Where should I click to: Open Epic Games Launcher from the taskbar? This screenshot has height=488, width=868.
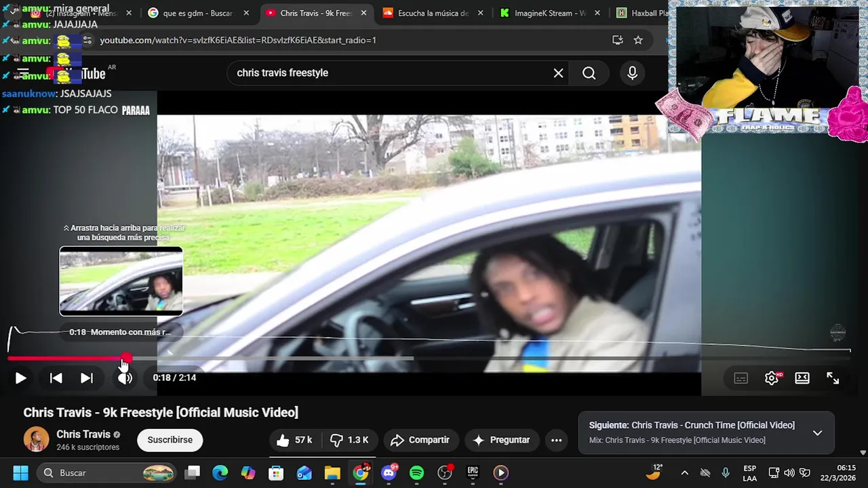[473, 473]
